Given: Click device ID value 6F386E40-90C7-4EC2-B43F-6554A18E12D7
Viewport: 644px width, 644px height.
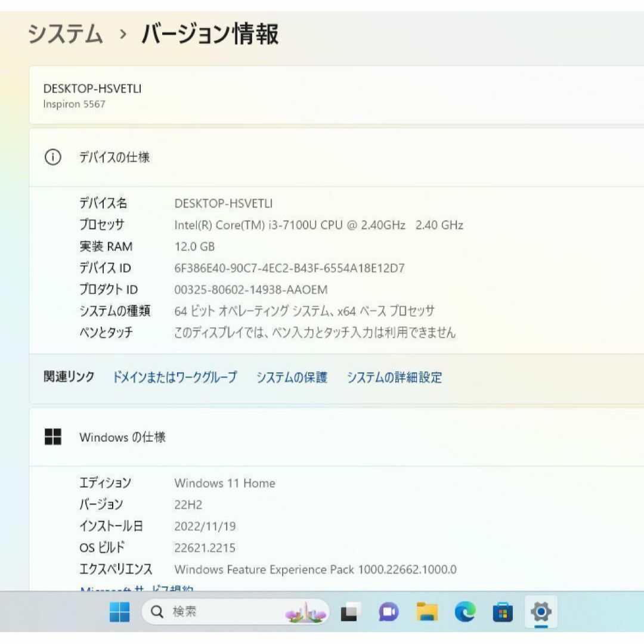Looking at the screenshot, I should [x=290, y=268].
